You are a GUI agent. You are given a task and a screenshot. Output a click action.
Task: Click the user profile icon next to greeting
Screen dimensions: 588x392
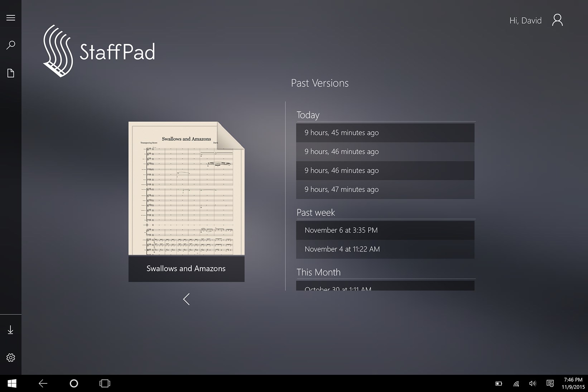[x=557, y=20]
